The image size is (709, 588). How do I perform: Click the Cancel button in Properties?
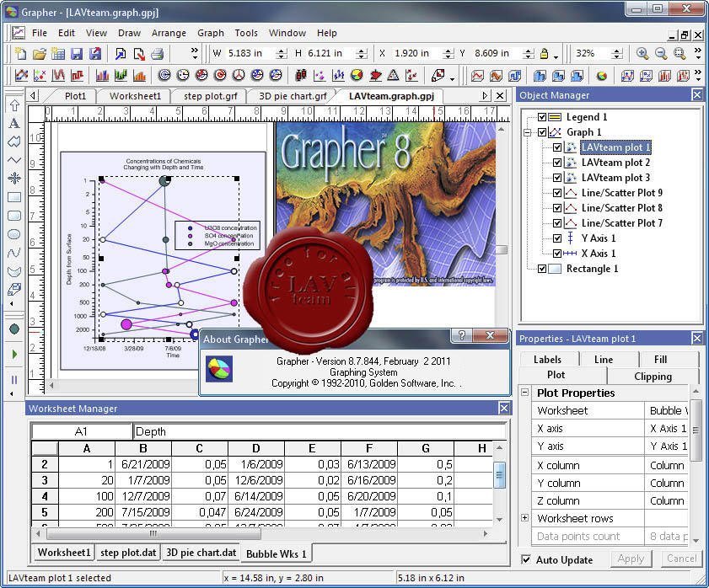pos(681,559)
